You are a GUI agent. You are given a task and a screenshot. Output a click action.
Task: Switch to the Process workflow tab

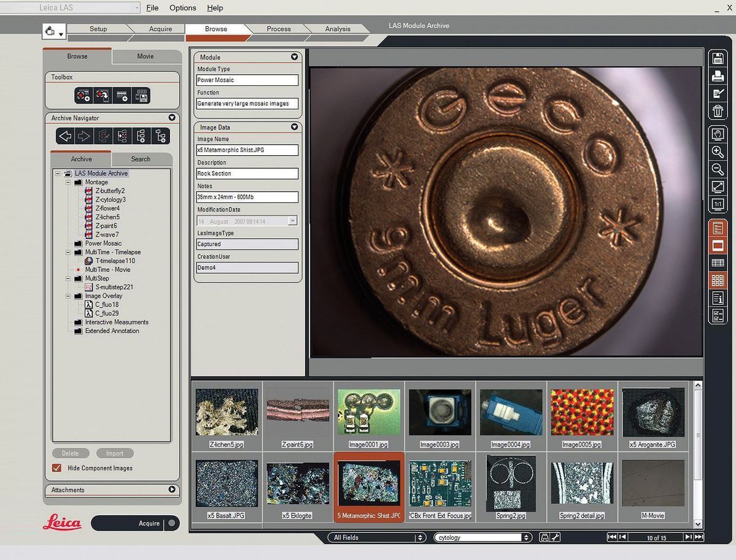[279, 29]
